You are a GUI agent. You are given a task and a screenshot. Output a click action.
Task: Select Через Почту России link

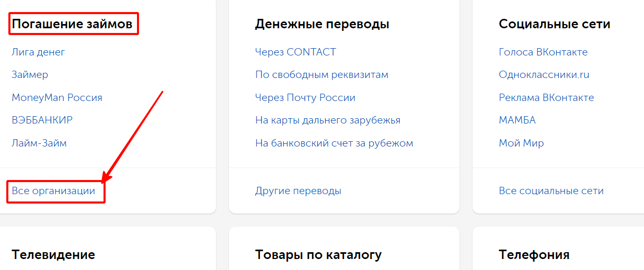(305, 98)
